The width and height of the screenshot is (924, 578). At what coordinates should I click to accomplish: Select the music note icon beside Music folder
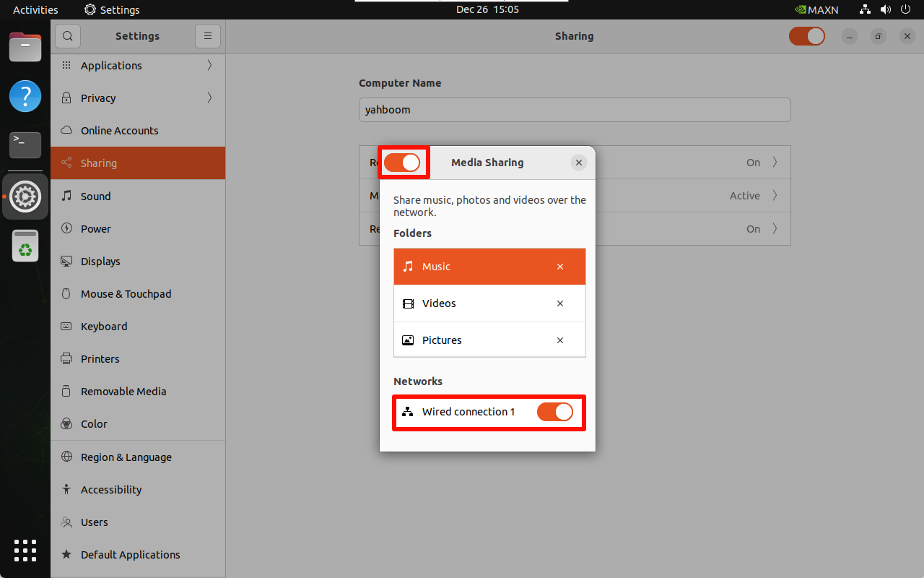pos(408,266)
